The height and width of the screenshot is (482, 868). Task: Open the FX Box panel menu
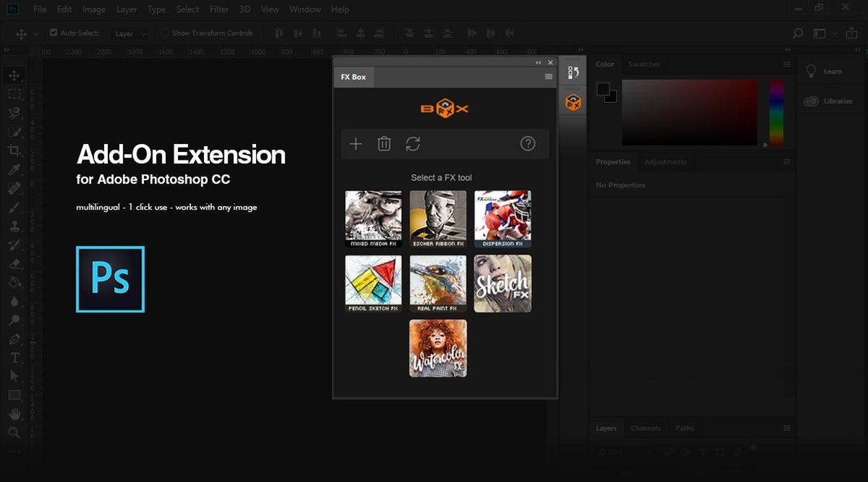549,77
